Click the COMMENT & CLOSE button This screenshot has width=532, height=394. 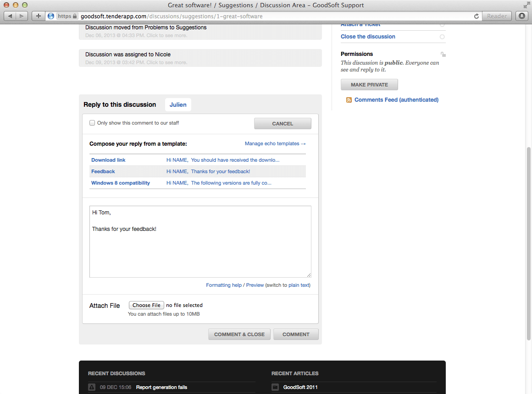(239, 334)
